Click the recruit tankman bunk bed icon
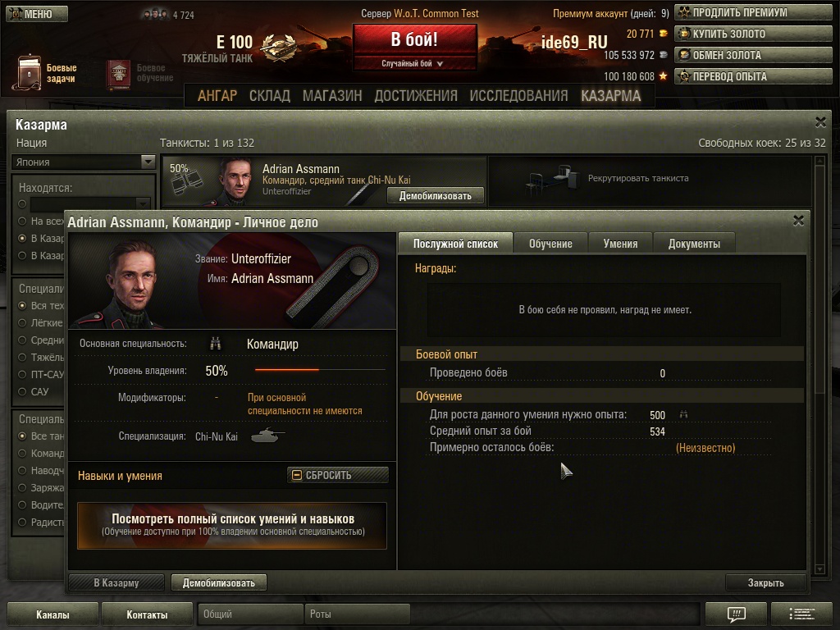 coord(552,180)
